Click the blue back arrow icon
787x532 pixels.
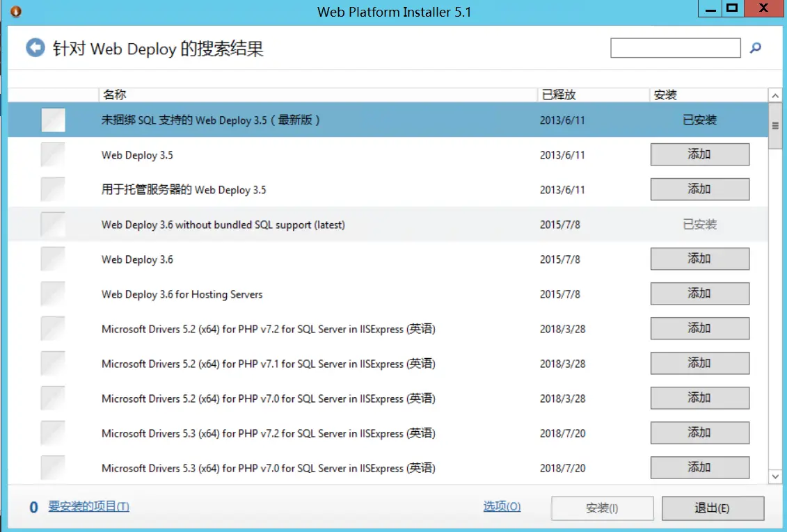tap(35, 48)
